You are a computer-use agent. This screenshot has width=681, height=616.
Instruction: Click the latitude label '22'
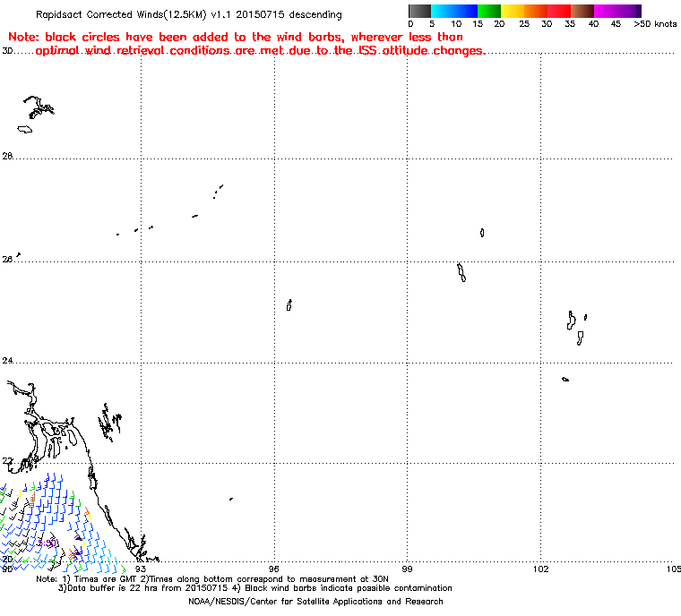[x=7, y=461]
